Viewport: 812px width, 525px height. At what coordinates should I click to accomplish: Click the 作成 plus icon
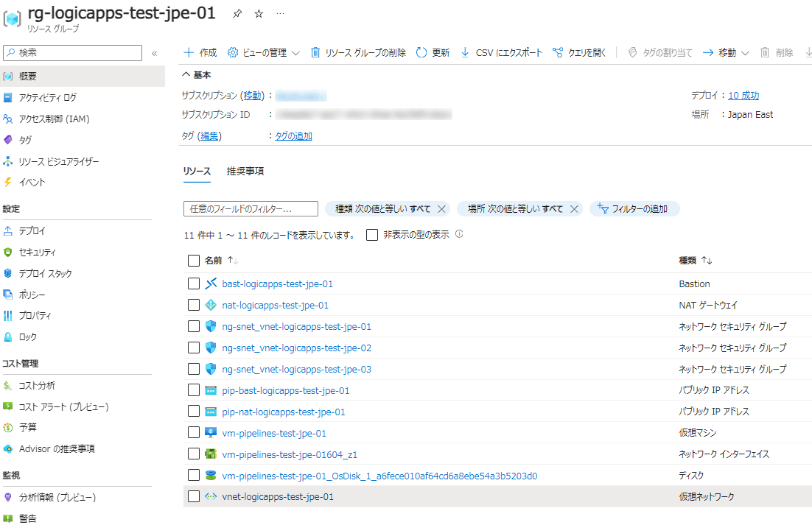coord(189,53)
